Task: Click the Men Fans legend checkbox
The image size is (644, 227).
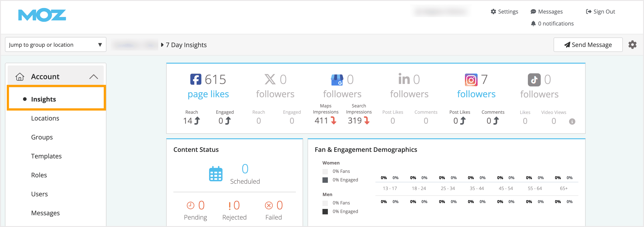Action: coord(325,203)
